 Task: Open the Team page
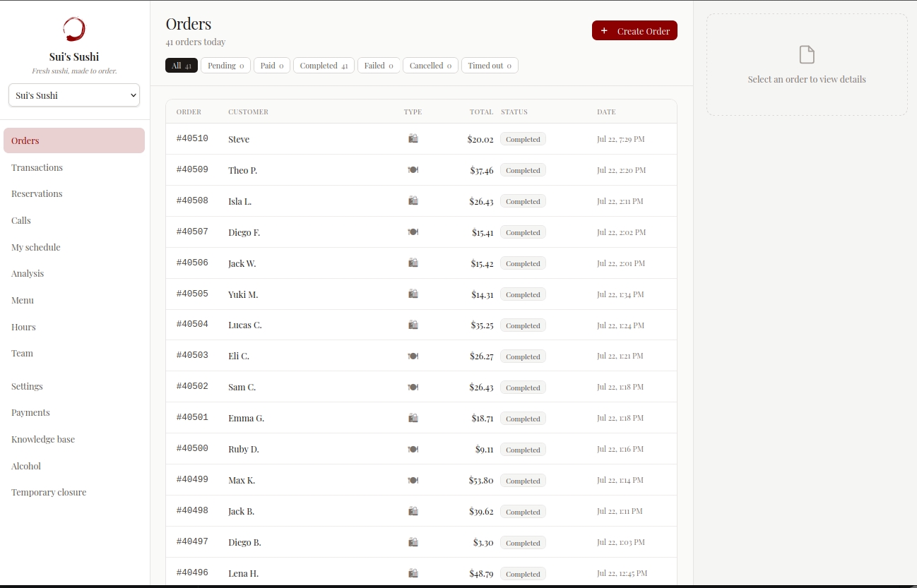tap(74, 353)
